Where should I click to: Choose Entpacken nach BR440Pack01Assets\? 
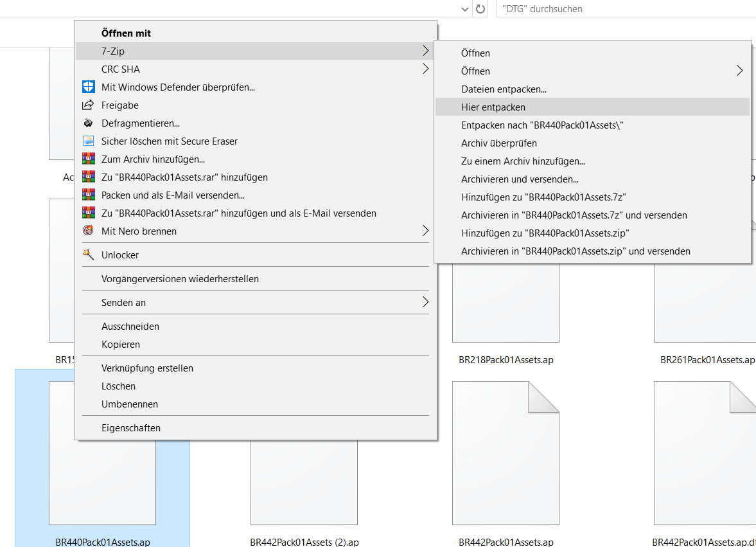593,125
